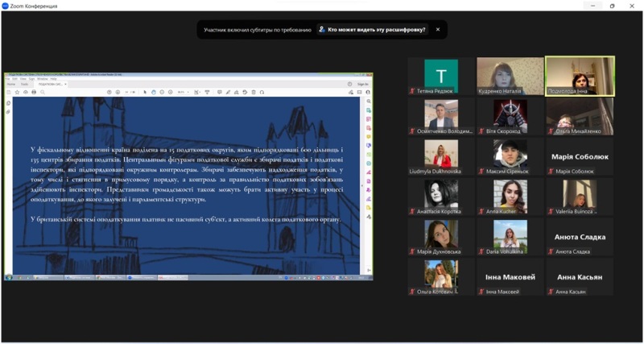Select Анна Касьян name tile
Image resolution: width=644 pixels, height=344 pixels.
(580, 276)
